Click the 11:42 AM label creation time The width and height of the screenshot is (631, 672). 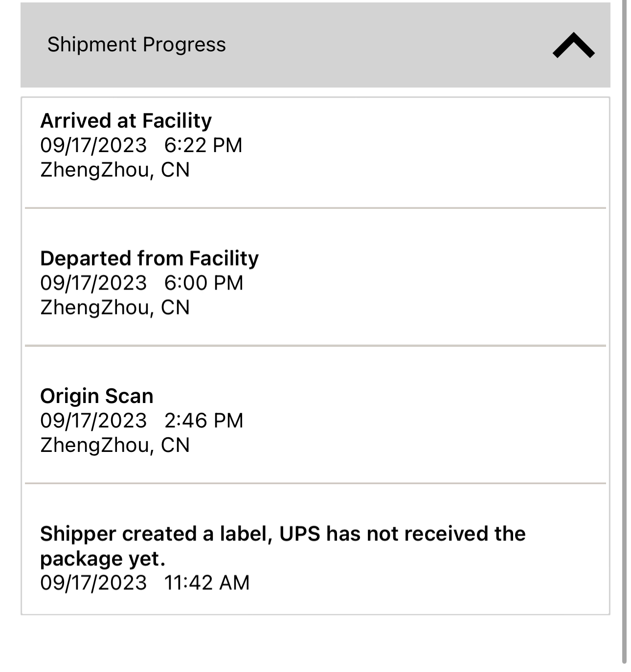[x=207, y=582]
